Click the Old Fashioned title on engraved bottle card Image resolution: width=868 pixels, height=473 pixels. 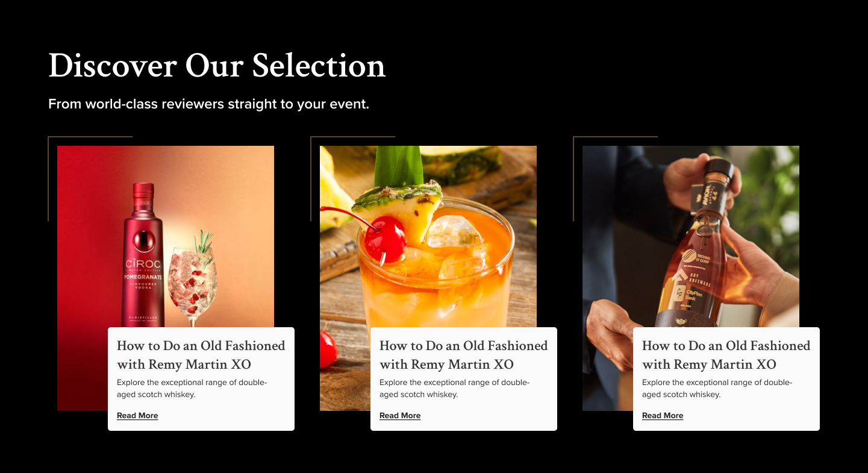[726, 355]
